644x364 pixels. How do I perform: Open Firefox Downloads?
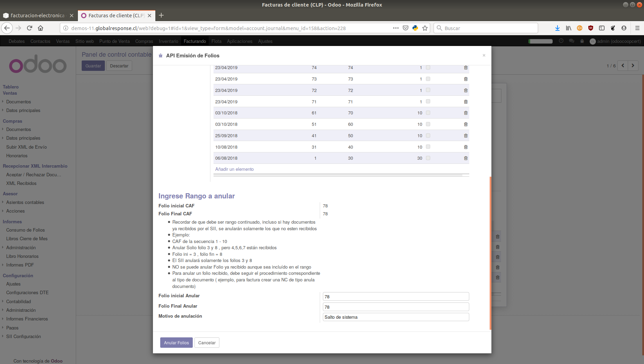pyautogui.click(x=557, y=28)
